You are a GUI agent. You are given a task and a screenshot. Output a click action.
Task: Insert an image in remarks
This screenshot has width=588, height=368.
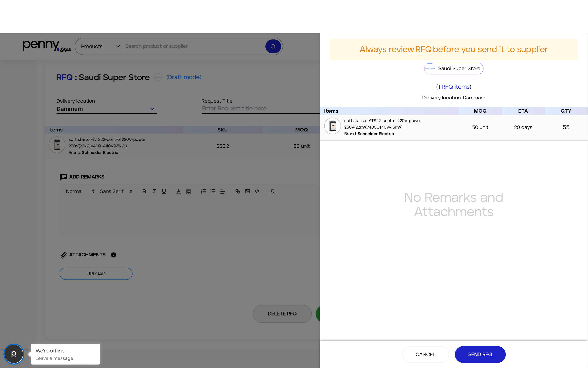(x=248, y=191)
